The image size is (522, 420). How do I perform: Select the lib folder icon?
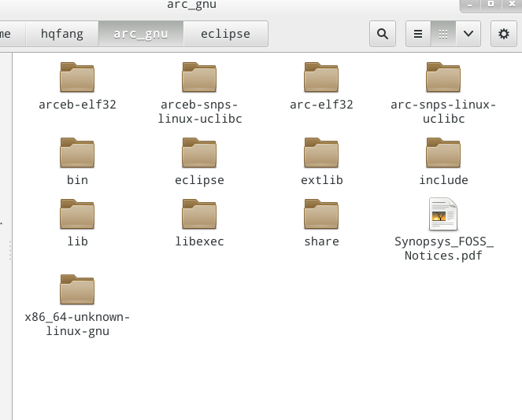pos(77,214)
